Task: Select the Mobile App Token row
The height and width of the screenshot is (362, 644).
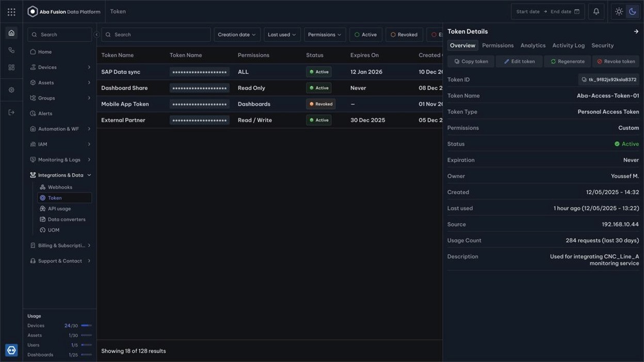Action: [x=270, y=104]
